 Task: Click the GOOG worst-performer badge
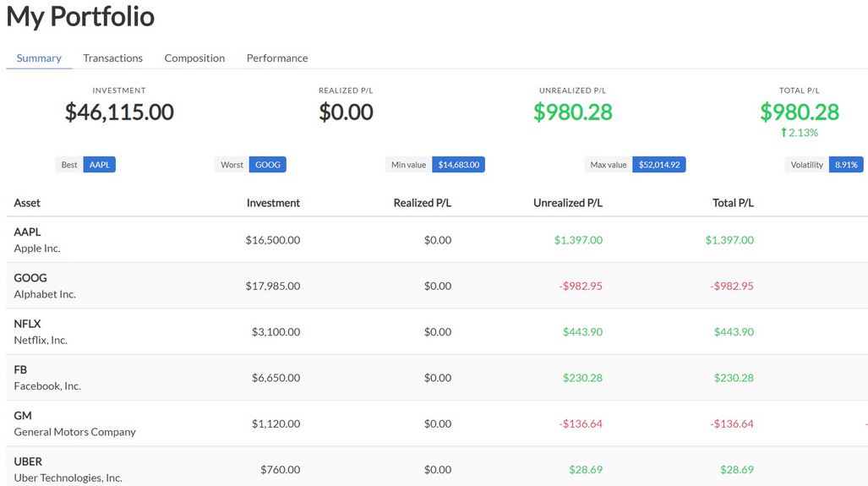point(268,165)
